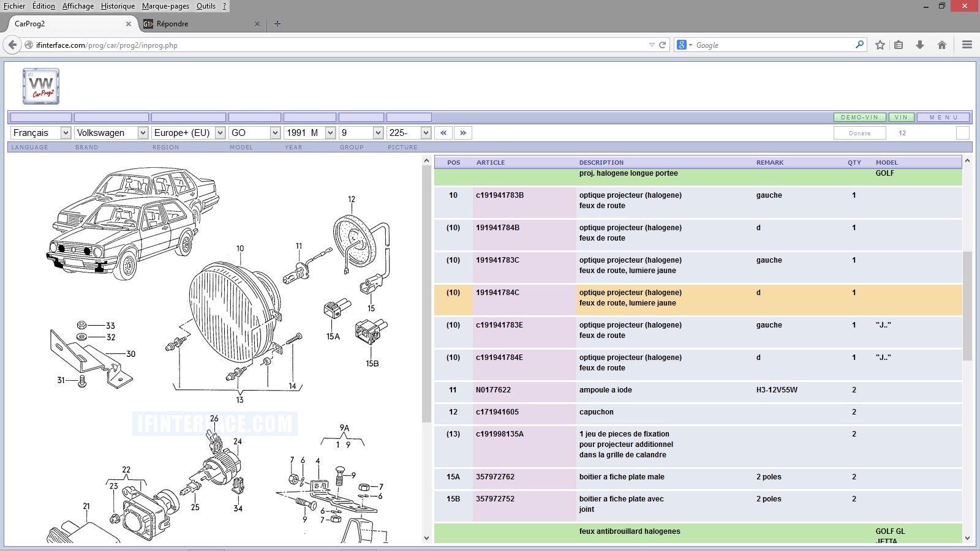
Task: Click the parts table scroll-up arrow
Action: point(967,161)
